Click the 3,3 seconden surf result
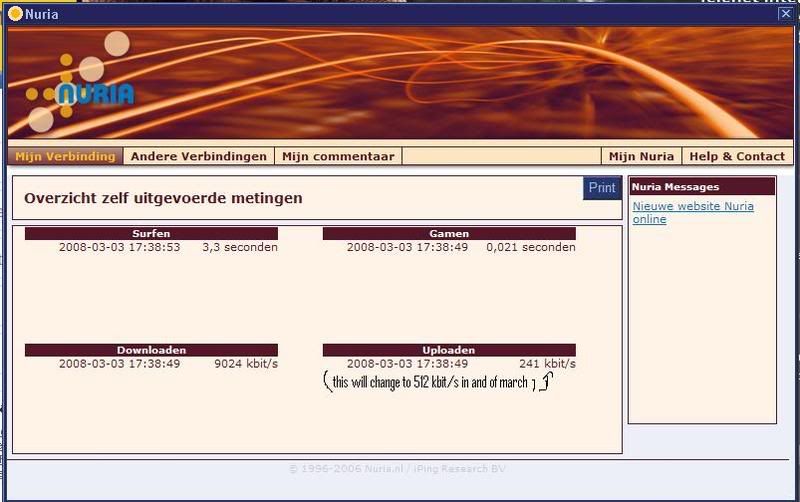 [239, 247]
